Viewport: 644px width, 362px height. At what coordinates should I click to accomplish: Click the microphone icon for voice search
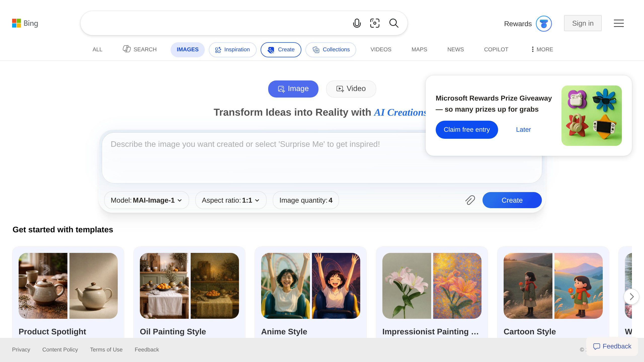point(357,23)
